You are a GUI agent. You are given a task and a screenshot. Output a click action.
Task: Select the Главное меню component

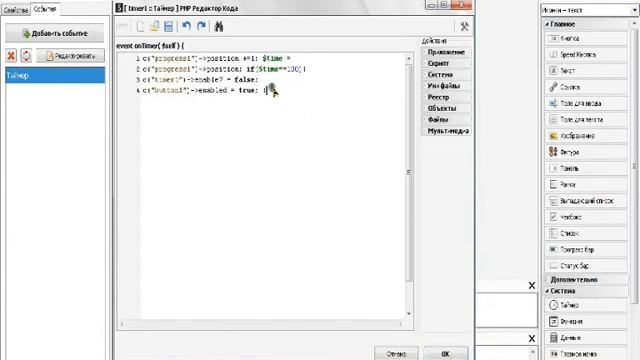586,354
